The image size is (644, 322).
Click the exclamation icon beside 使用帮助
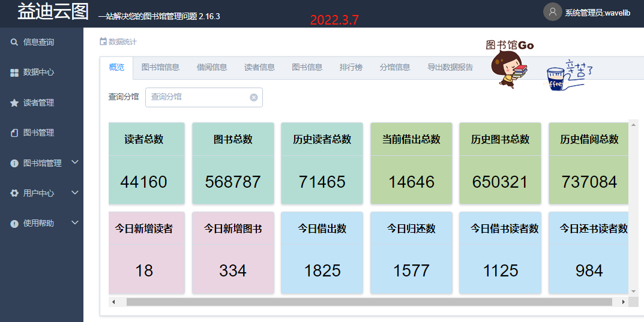tap(14, 223)
